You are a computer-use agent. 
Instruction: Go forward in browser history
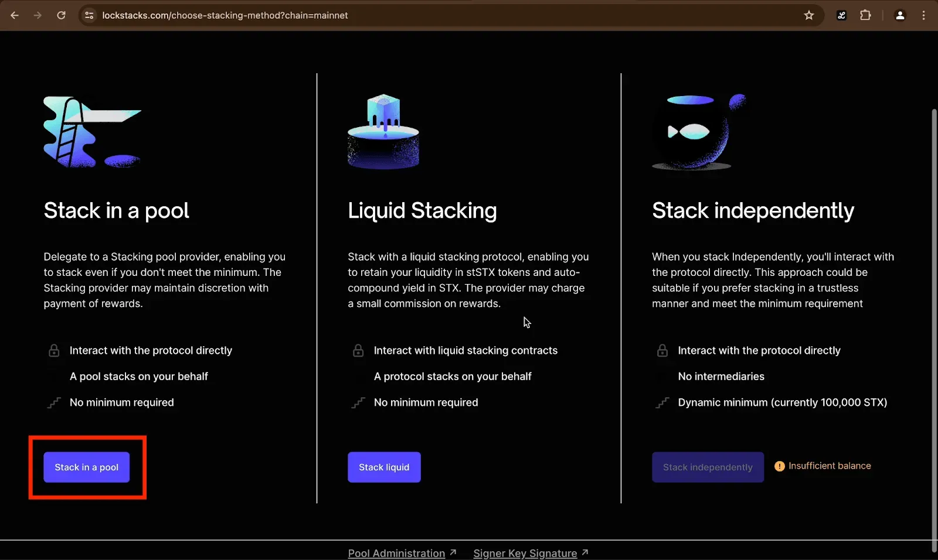(38, 15)
